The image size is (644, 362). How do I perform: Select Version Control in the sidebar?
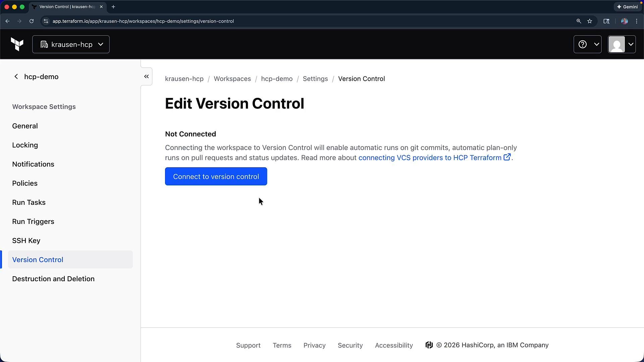coord(70,260)
